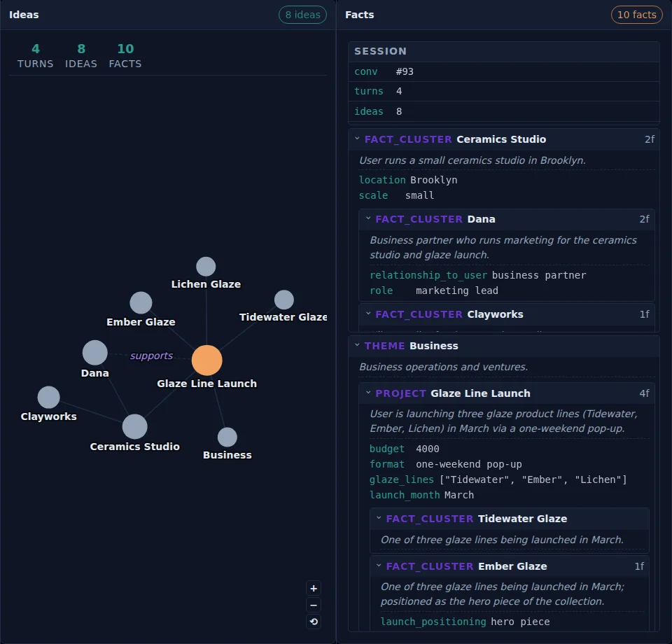Click the IDEAS stat counter
The width and height of the screenshot is (672, 644).
coord(81,56)
